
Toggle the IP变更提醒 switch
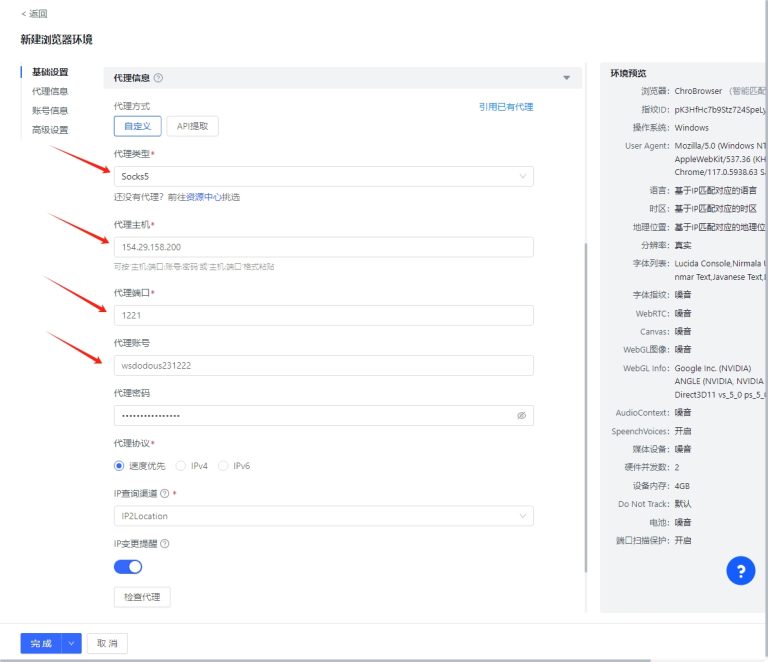click(x=128, y=567)
